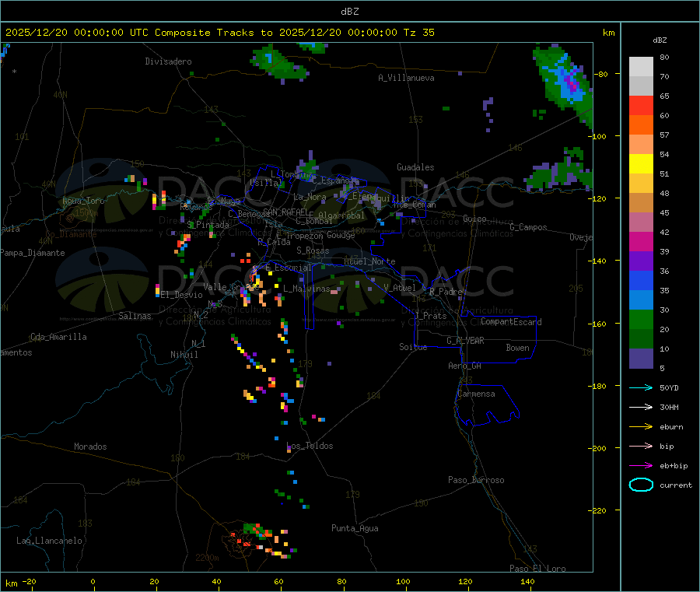Click the 100 x-axis tick label
Viewport: 700px width, 592px height.
[x=403, y=581]
